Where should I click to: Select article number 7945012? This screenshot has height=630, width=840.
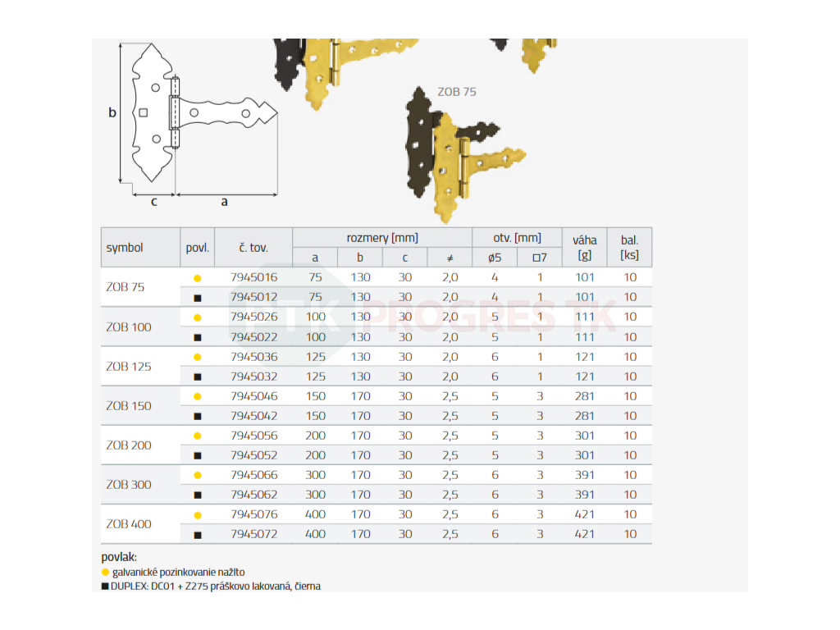254,297
